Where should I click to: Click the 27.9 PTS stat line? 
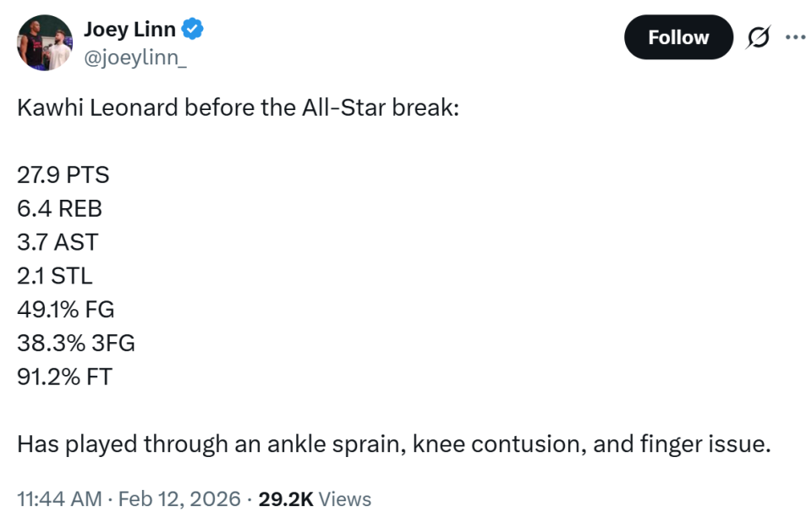63,175
